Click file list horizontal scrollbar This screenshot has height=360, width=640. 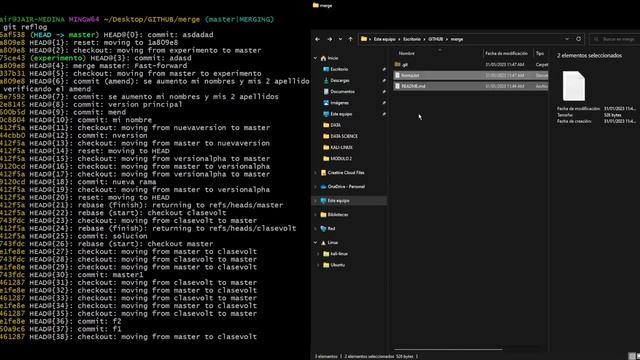448,349
